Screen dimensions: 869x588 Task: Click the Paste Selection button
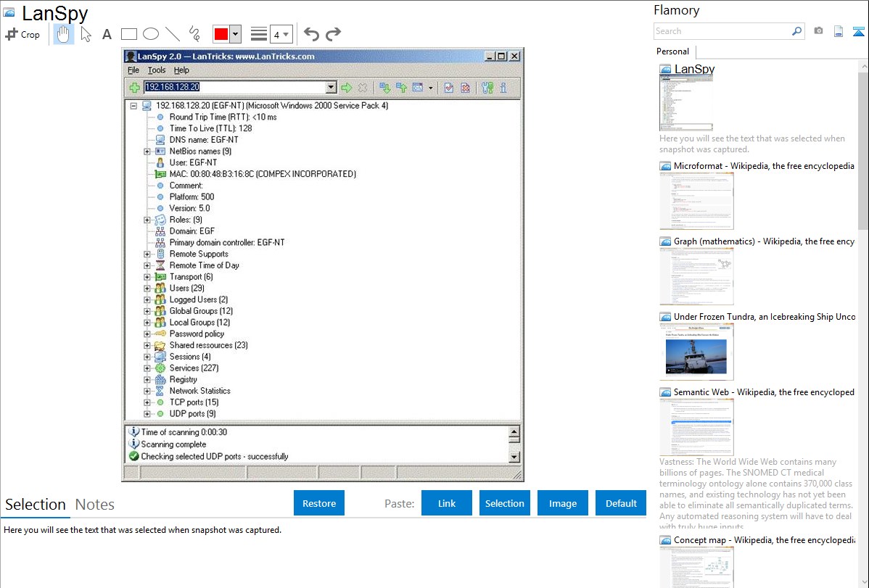pyautogui.click(x=504, y=503)
